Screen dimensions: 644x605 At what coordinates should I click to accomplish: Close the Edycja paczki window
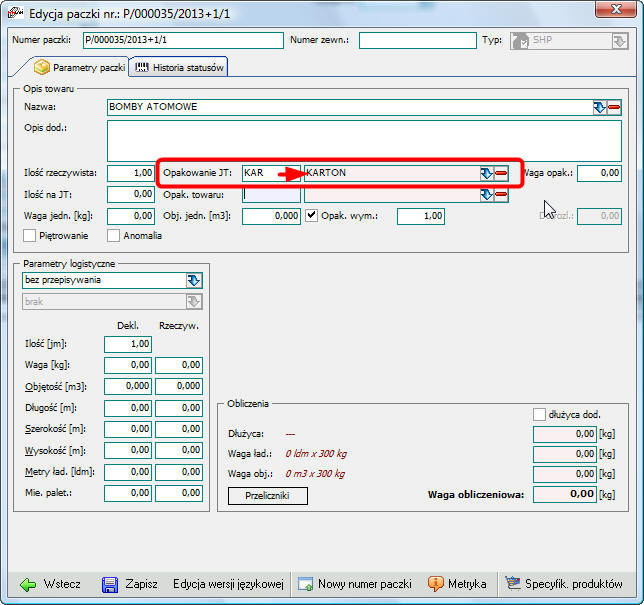click(x=616, y=9)
